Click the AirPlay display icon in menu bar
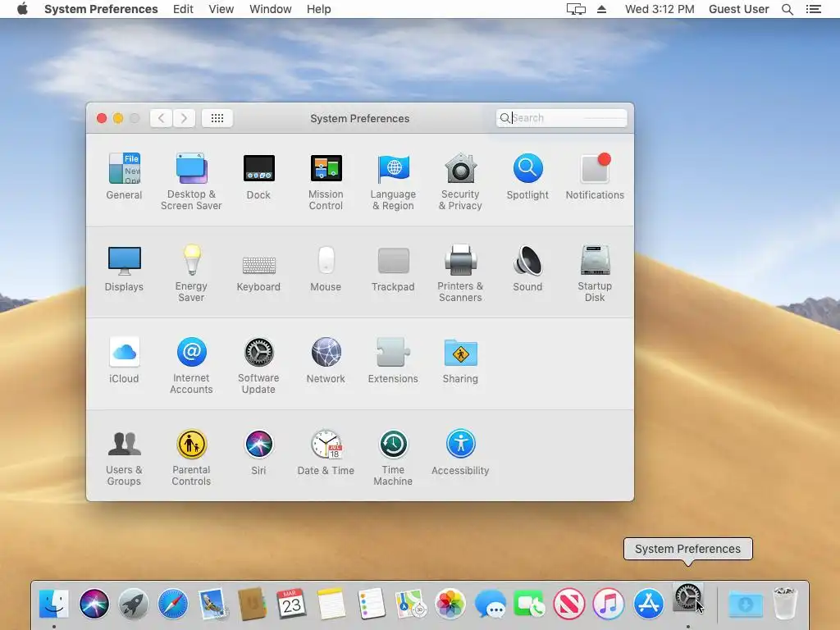840x630 pixels. coord(576,9)
